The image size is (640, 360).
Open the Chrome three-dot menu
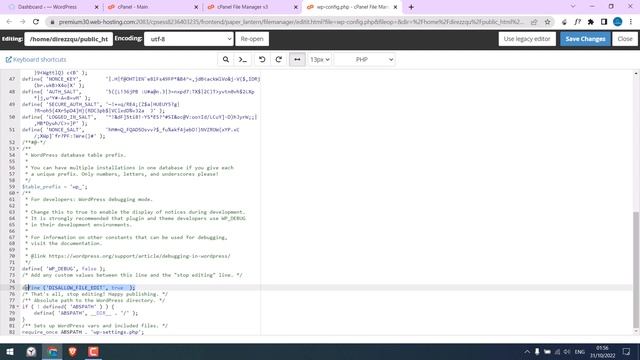coord(631,22)
